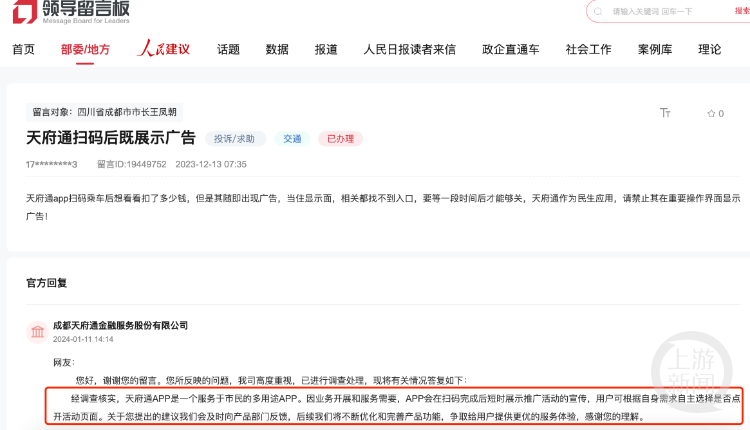Viewport: 750px width, 430px height.
Task: Click the 领导留言板 site logo
Action: click(x=71, y=11)
